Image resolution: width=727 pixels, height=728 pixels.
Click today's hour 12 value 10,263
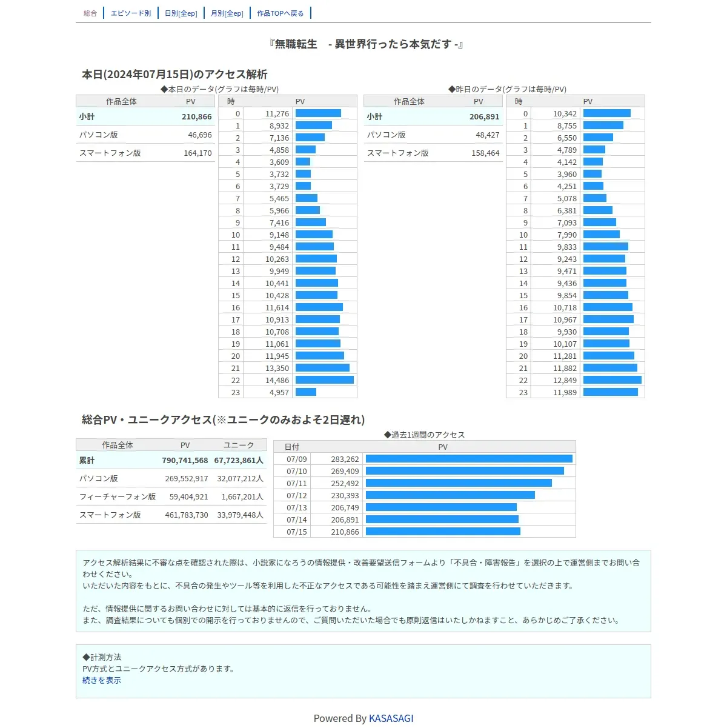[277, 259]
